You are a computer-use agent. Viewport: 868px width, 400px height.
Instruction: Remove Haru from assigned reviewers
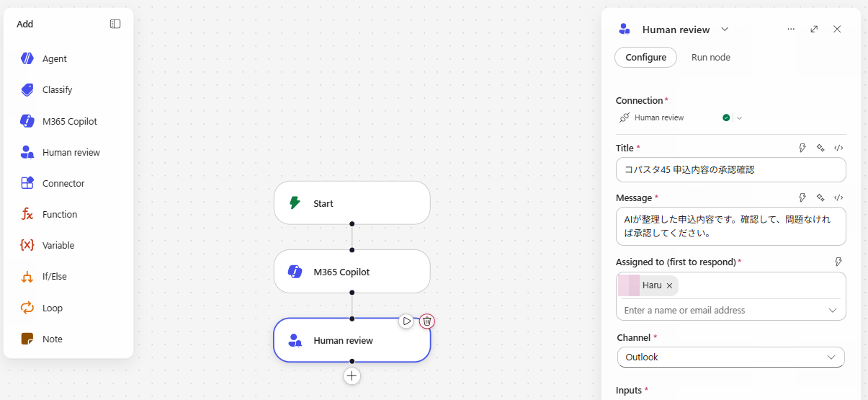[669, 285]
